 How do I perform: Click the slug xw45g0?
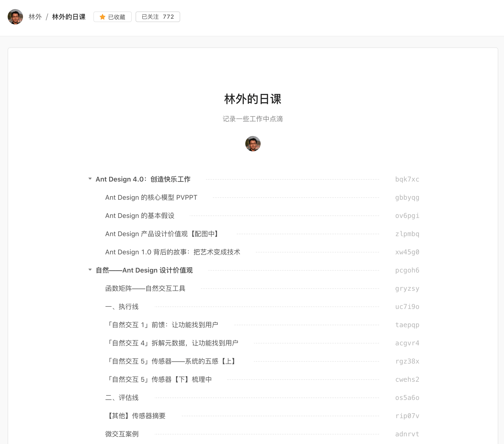click(x=407, y=252)
